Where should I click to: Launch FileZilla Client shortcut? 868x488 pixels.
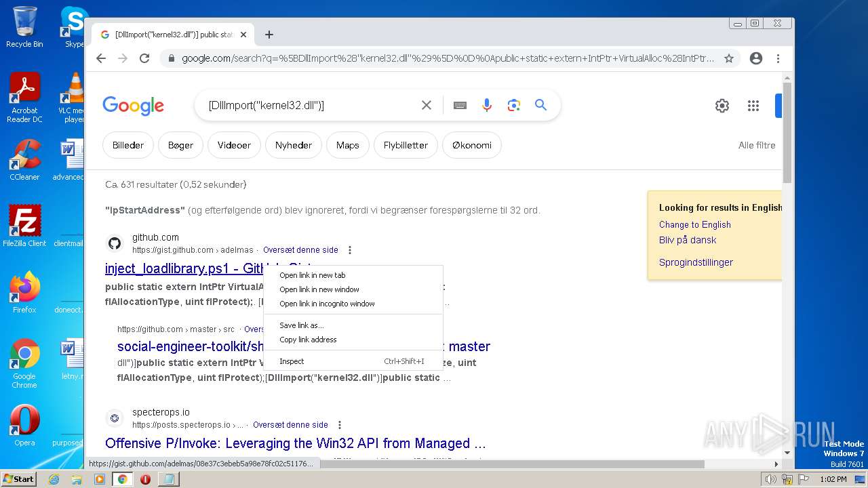click(x=24, y=226)
